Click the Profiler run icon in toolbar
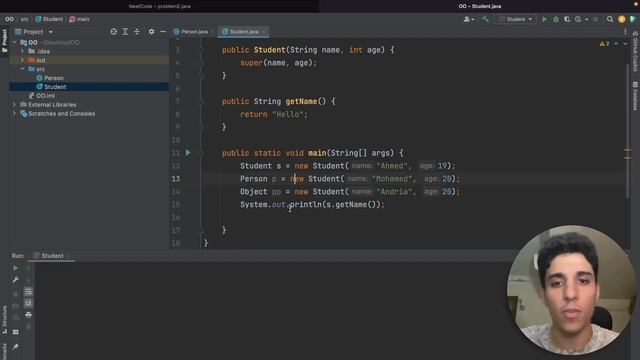 (x=578, y=19)
